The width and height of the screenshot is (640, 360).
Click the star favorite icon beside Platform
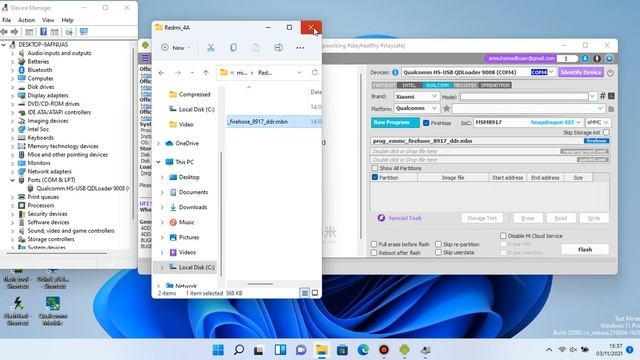click(447, 109)
